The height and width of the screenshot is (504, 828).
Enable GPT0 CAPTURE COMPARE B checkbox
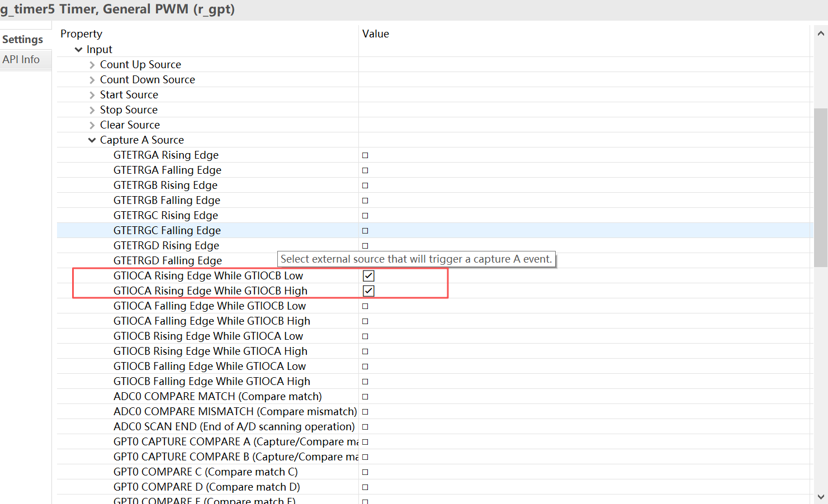point(365,457)
